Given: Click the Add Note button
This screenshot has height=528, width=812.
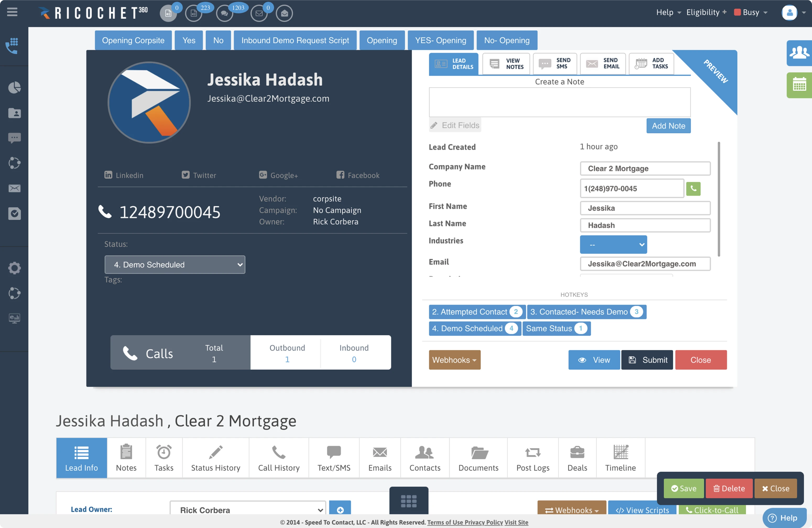Looking at the screenshot, I should tap(668, 126).
